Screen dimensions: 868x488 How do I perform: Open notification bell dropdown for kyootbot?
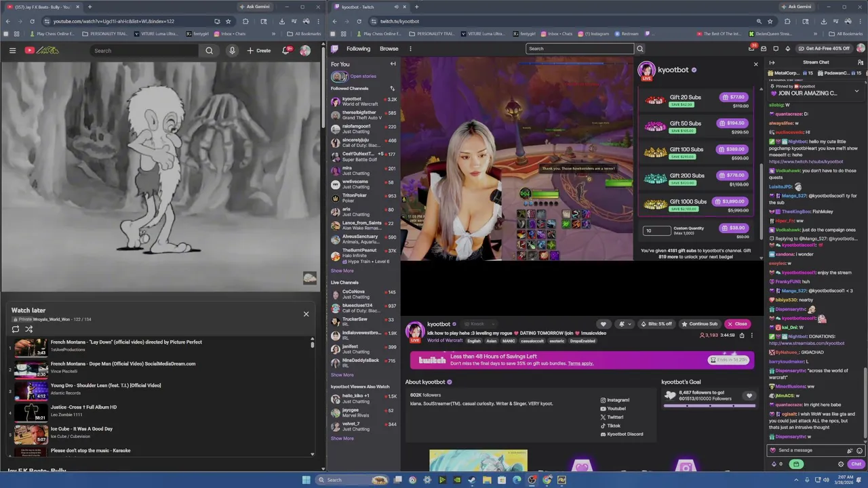tap(624, 324)
